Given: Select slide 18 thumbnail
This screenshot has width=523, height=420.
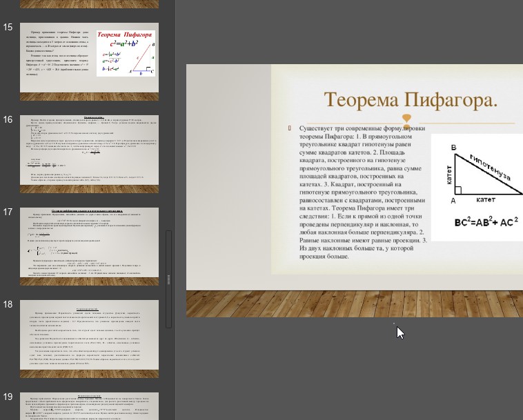Looking at the screenshot, I should pyautogui.click(x=90, y=339).
